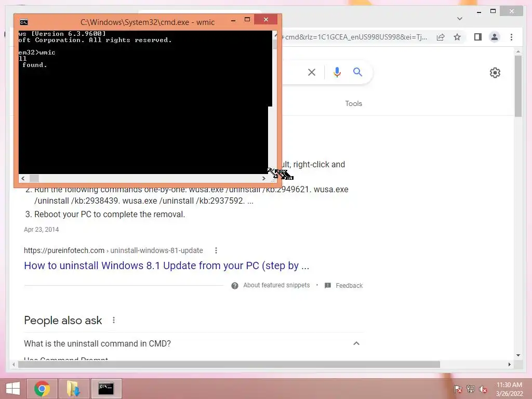Click the cmd window system menu icon

(24, 22)
